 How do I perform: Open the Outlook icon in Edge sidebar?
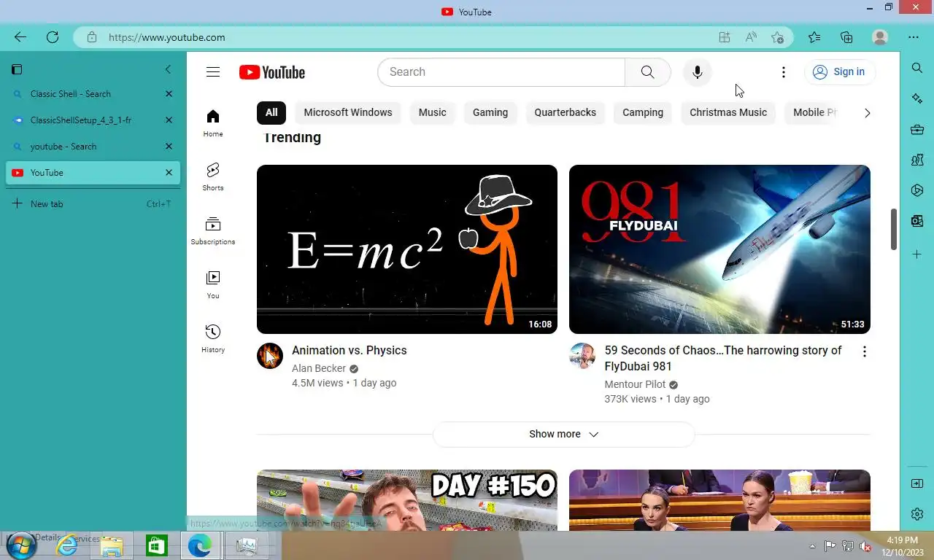(x=917, y=221)
